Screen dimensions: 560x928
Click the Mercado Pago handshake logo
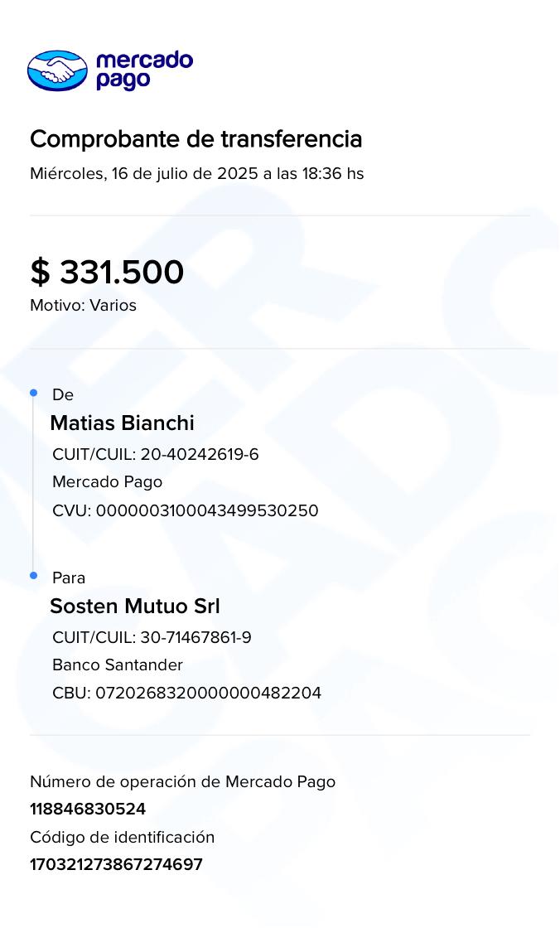[x=57, y=70]
